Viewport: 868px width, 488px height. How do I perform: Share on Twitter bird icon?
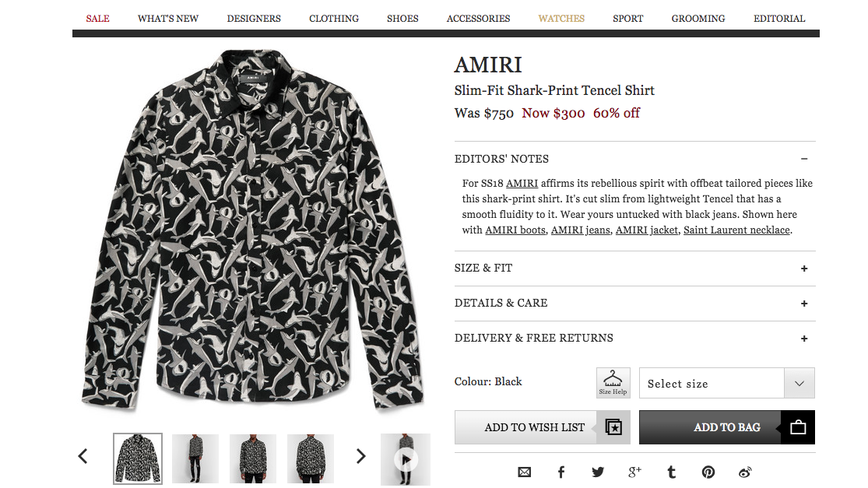point(597,472)
